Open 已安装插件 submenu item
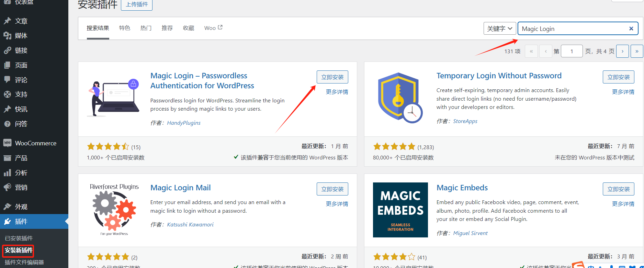The height and width of the screenshot is (268, 644). tap(19, 238)
